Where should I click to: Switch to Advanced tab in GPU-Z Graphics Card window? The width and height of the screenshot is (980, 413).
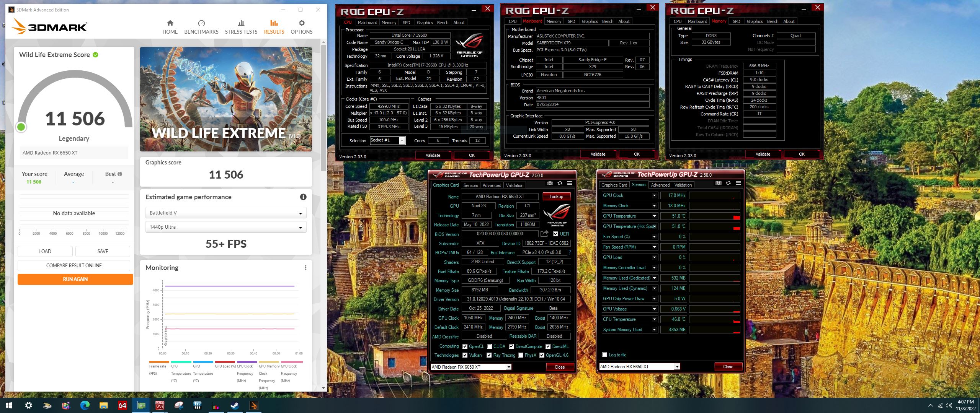492,185
